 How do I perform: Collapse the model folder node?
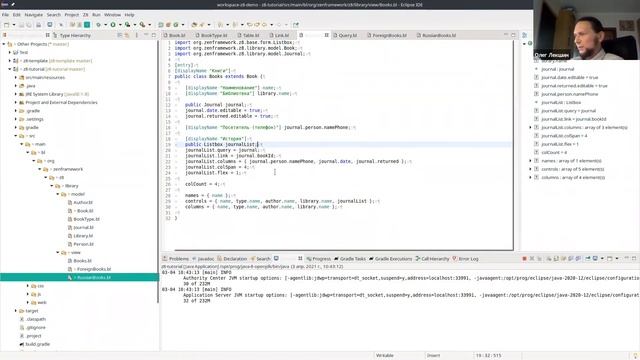coord(58,194)
